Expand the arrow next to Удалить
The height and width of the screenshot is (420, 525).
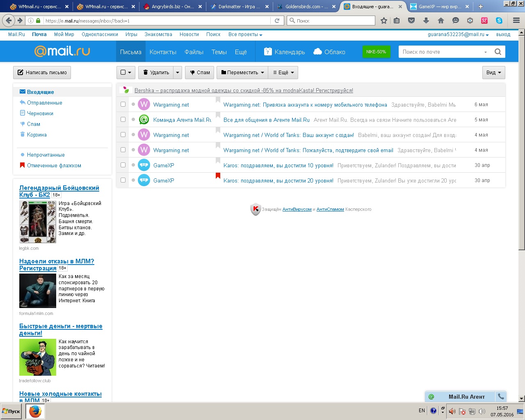coord(178,73)
